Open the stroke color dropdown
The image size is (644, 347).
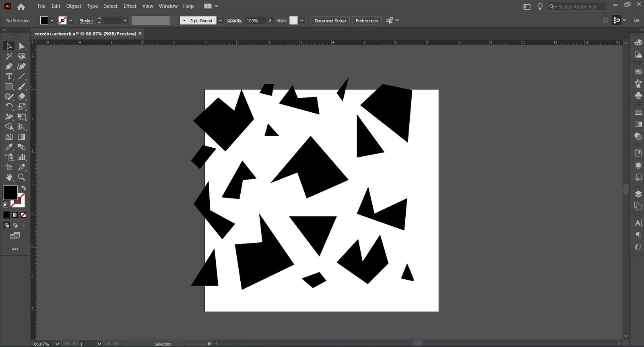pyautogui.click(x=70, y=21)
